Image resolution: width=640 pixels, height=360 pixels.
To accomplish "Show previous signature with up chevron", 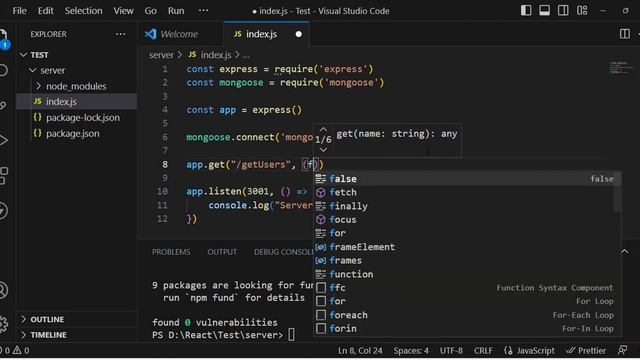I will tap(323, 129).
